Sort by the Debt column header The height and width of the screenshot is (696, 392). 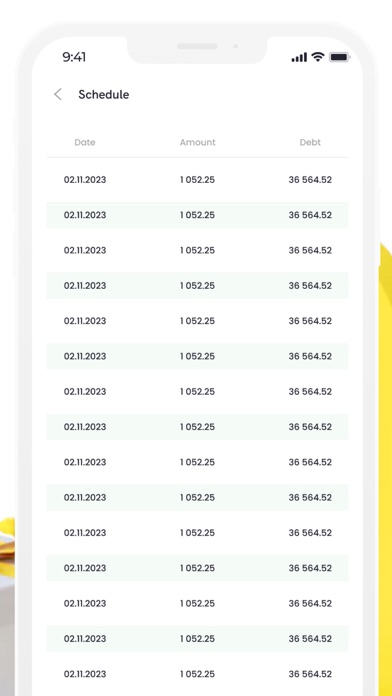click(310, 142)
